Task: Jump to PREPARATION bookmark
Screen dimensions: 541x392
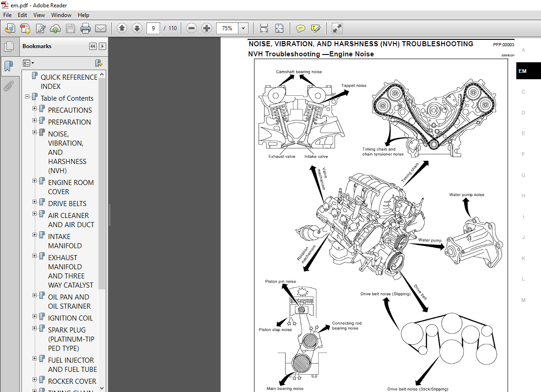Action: pos(70,122)
